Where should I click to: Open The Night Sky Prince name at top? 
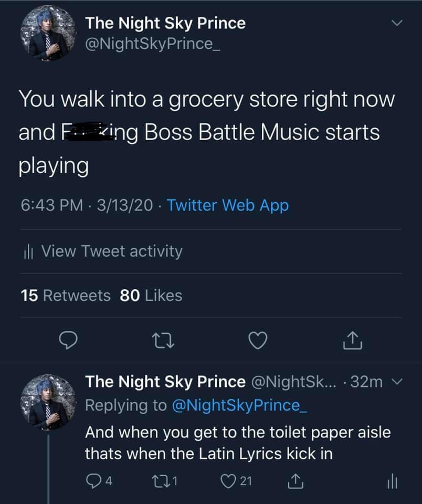[x=165, y=23]
